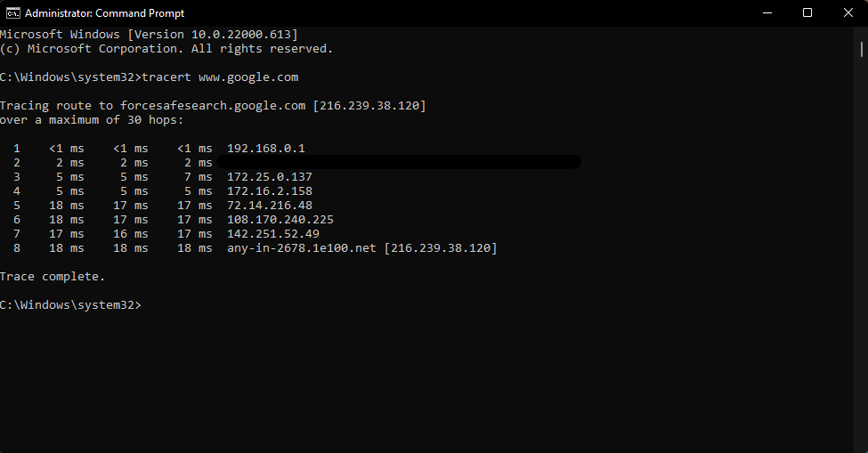The width and height of the screenshot is (868, 453).
Task: Click the 142.251.52.49 hop address
Action: pos(272,234)
